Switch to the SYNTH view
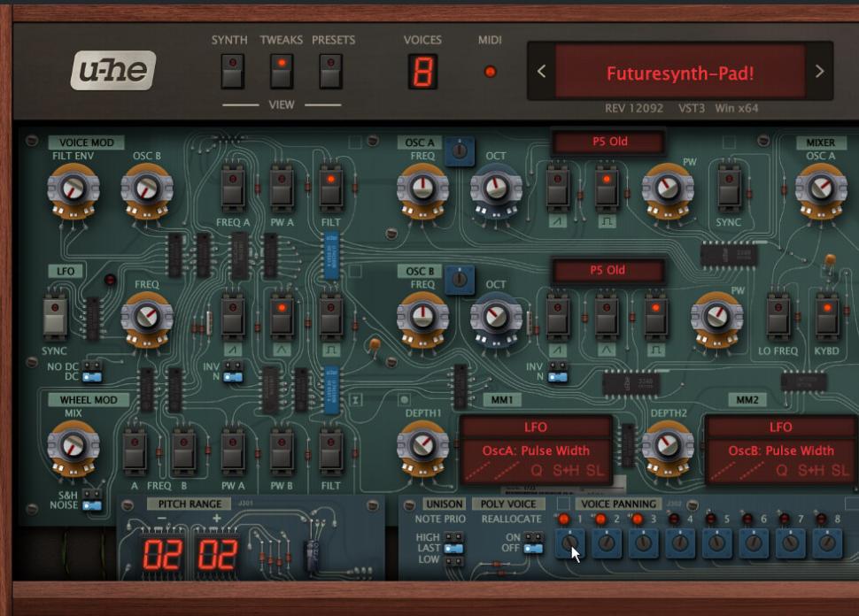Screen dimensions: 859x616 pos(233,71)
